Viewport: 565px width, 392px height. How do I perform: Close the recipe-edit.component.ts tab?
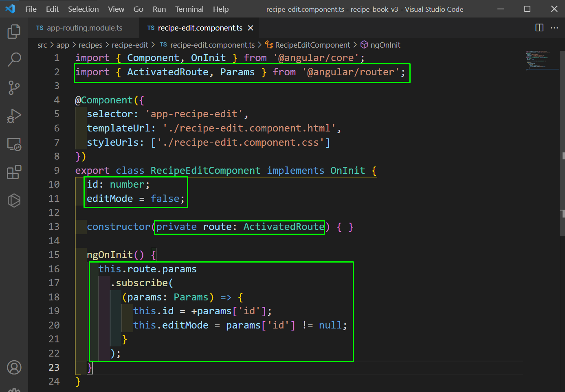point(251,28)
